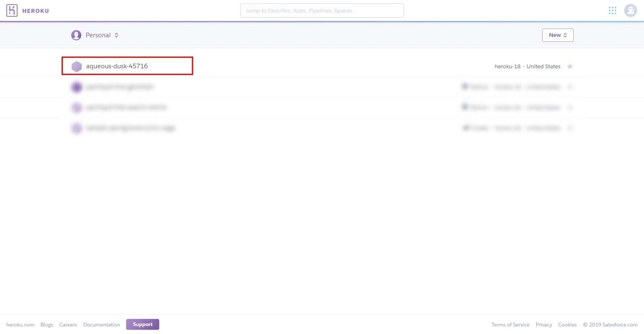Click the Personal account avatar icon
Viewport: 644px width, 334px height.
tap(76, 35)
